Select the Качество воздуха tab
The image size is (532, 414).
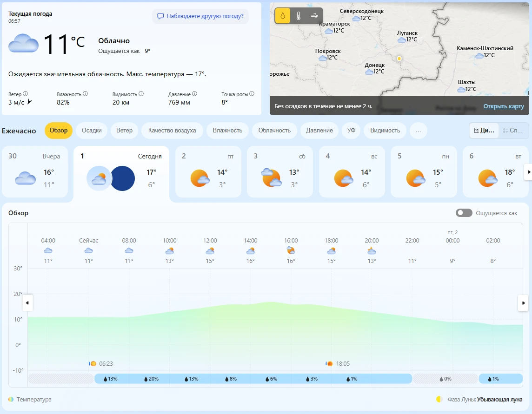[172, 131]
